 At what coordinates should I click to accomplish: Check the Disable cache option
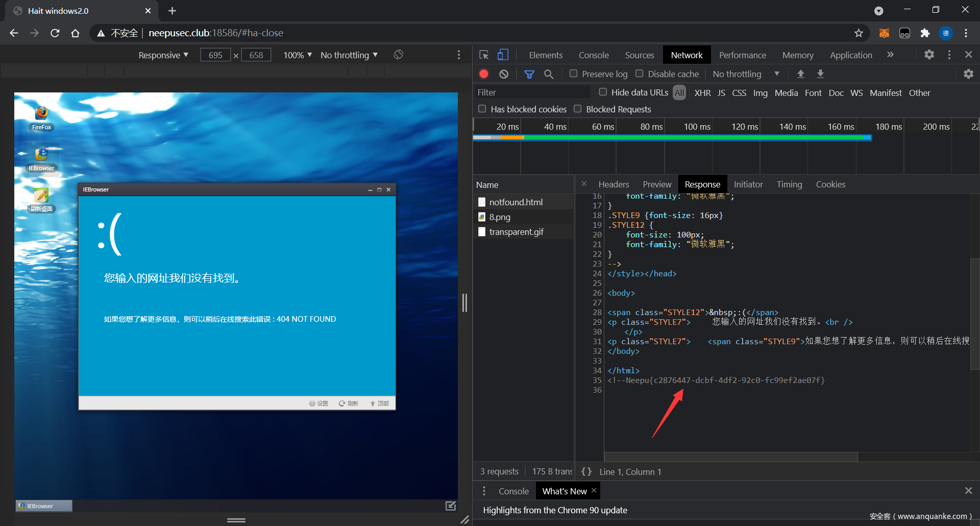639,74
